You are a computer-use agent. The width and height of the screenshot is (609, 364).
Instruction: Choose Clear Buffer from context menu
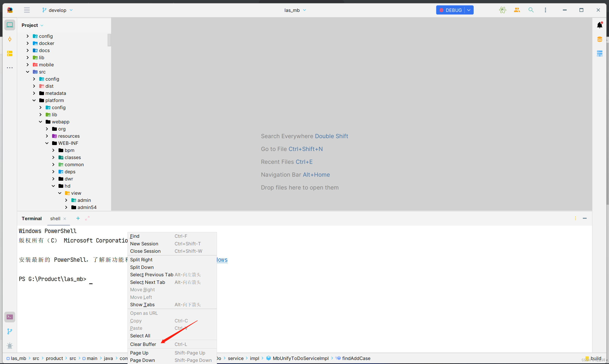pos(143,344)
